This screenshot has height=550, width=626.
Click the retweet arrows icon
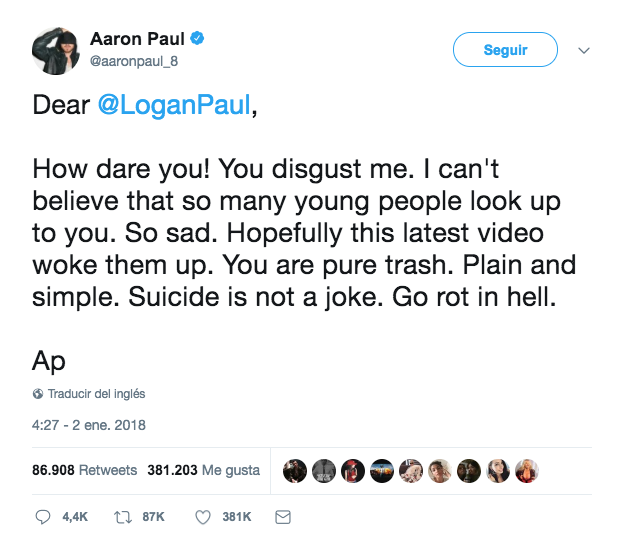pos(125,517)
